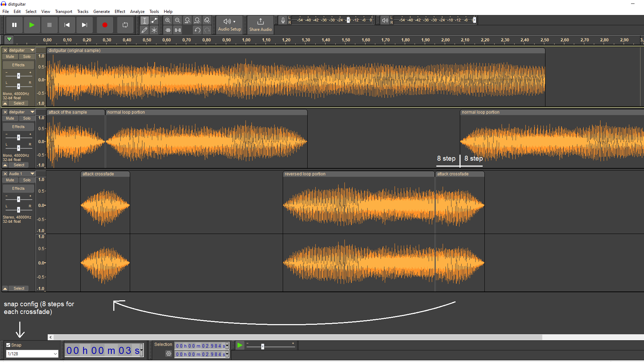Screen dimensions: 644x362
Task: Select the Draw tool
Action: click(x=144, y=30)
